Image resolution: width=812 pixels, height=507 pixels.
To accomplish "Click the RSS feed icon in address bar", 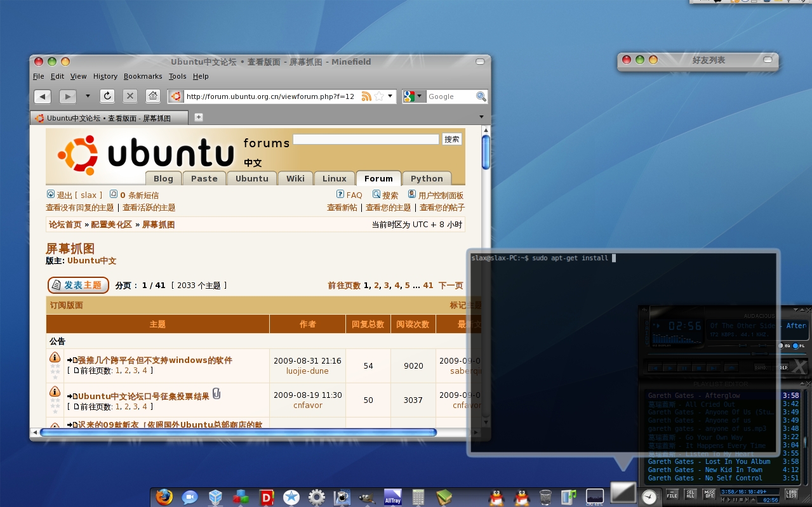I will pos(366,96).
